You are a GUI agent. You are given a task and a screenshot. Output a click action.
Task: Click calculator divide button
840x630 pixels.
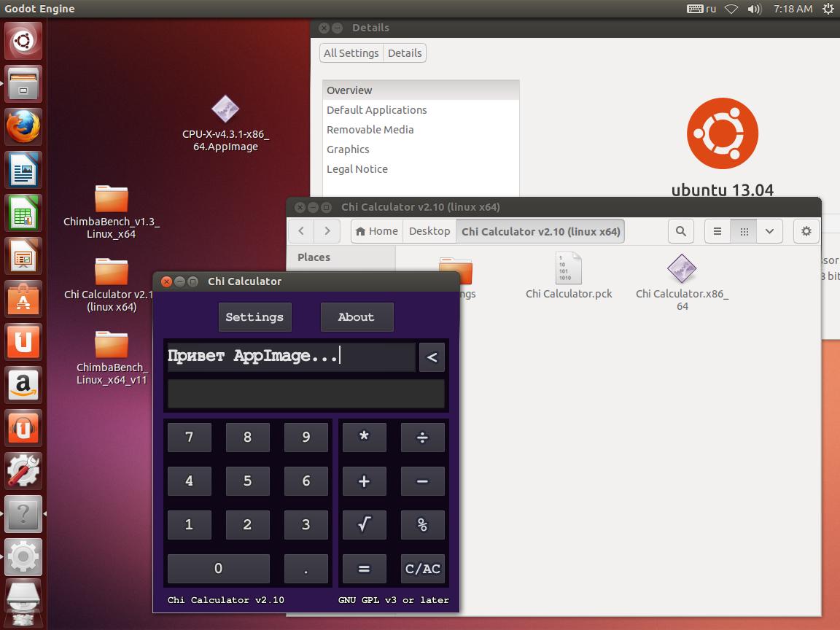coord(423,437)
